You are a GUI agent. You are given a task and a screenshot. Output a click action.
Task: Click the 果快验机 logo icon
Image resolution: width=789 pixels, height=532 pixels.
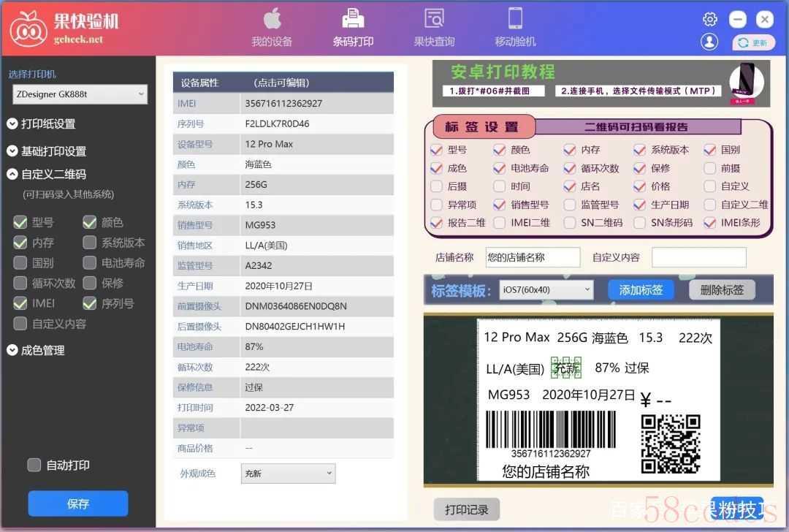[28, 28]
